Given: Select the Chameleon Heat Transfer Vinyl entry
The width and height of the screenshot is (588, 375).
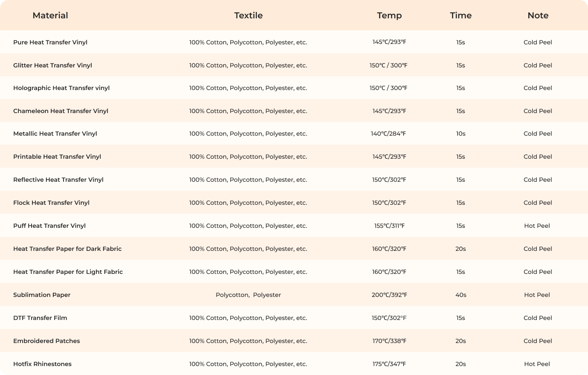Looking at the screenshot, I should coord(61,111).
